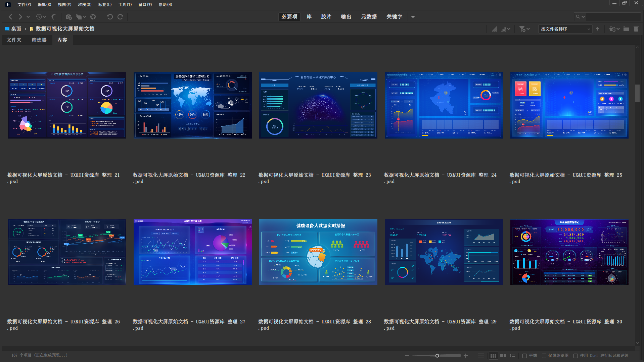
Task: Open the 堆栈(S) menu
Action: point(85,5)
